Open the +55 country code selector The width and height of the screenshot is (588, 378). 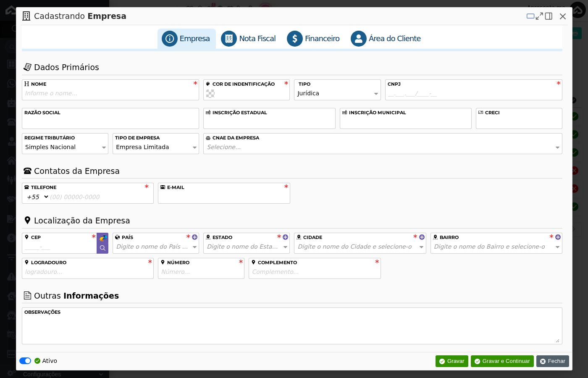(37, 197)
